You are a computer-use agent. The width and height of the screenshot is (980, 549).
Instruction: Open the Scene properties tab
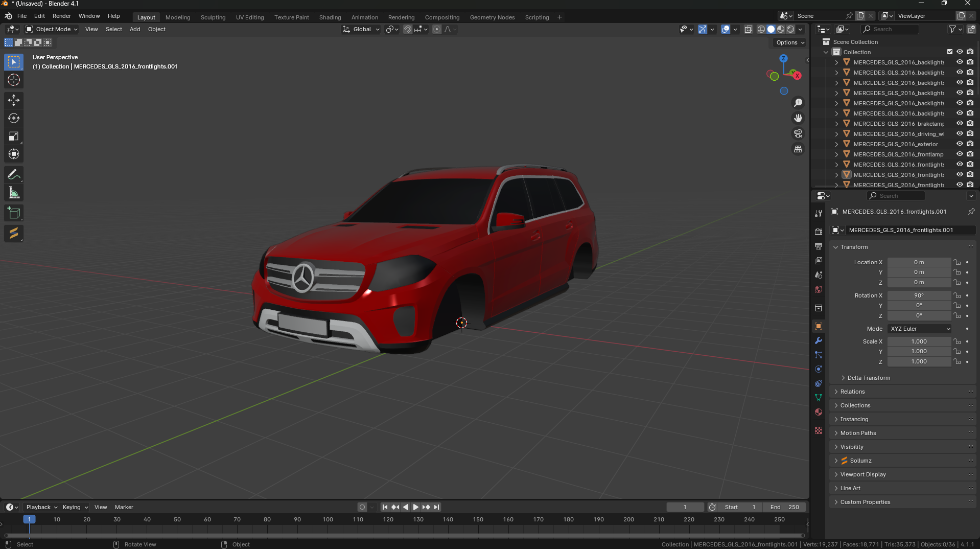click(x=819, y=275)
